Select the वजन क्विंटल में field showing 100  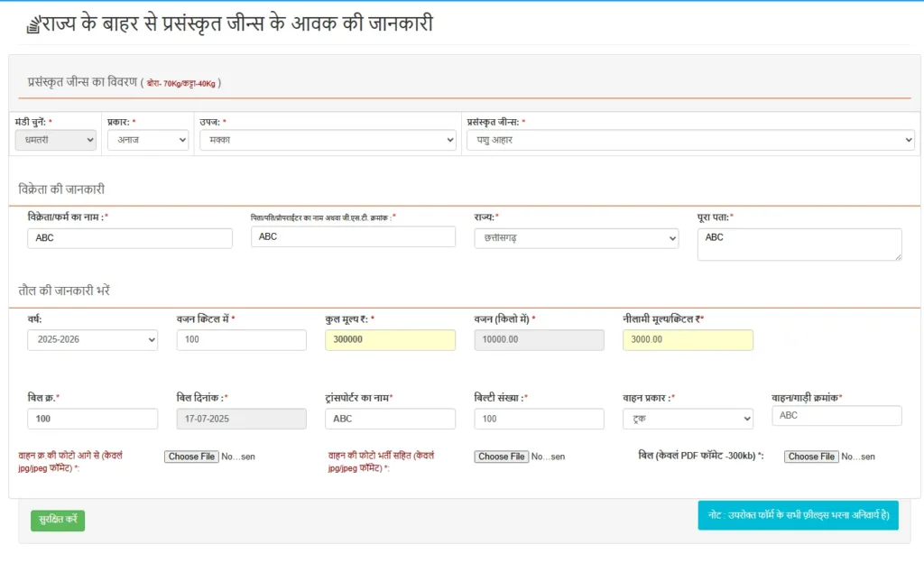241,340
